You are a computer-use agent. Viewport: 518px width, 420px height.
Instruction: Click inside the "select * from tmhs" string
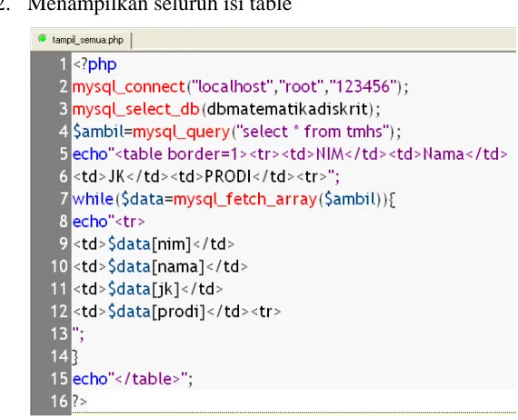(313, 132)
